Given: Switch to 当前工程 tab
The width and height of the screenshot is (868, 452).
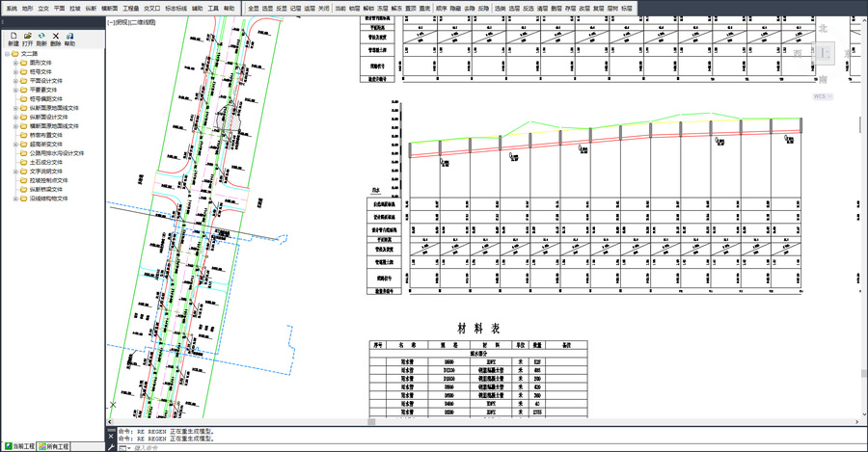Looking at the screenshot, I should coord(19,446).
